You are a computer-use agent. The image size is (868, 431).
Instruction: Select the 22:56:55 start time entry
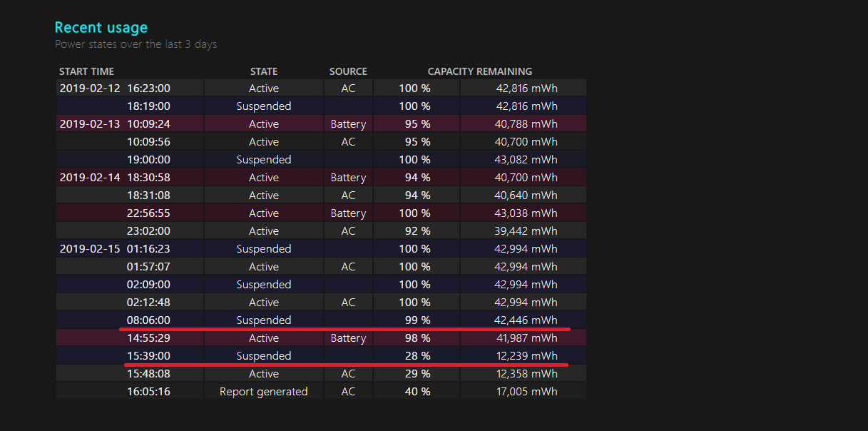coord(148,213)
